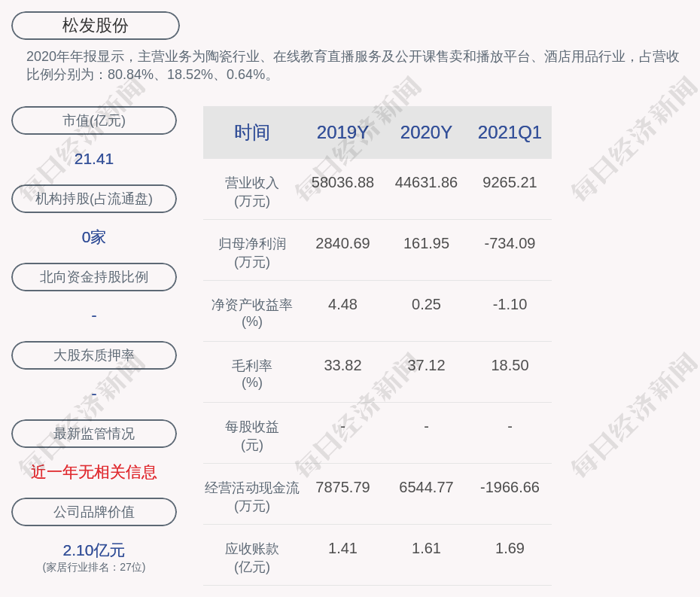Select the gross margin value 33.82

(x=343, y=366)
